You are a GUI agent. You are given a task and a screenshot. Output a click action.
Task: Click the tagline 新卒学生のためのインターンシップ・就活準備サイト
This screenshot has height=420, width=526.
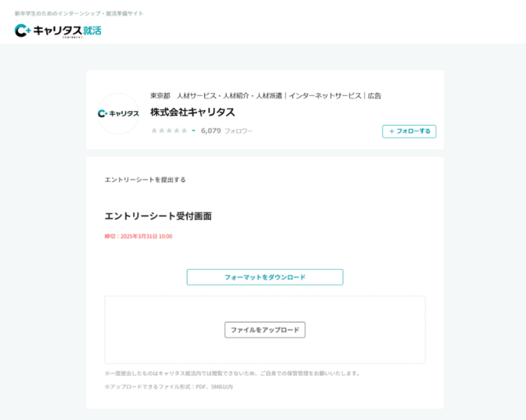click(x=79, y=14)
